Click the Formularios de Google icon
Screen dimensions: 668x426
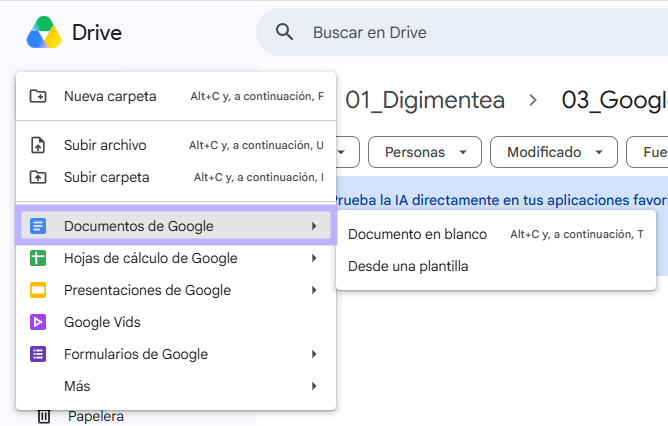point(38,354)
